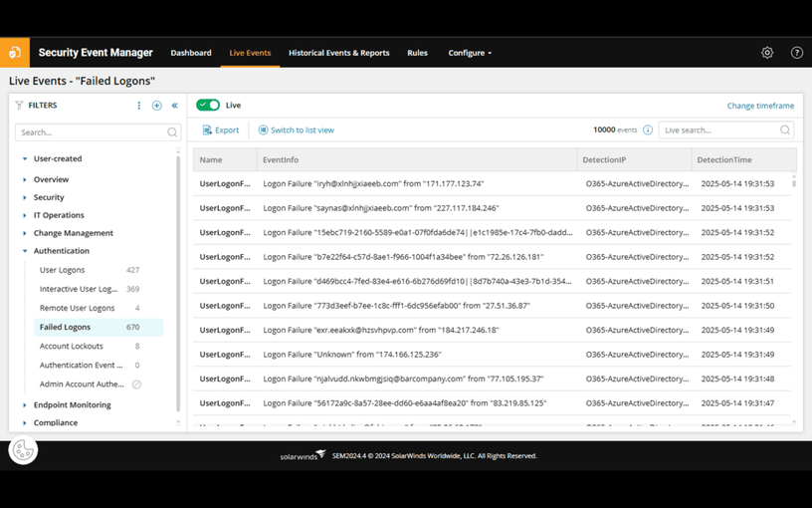The image size is (812, 508).
Task: Select the event from "227.117.184.246"
Action: click(492, 208)
